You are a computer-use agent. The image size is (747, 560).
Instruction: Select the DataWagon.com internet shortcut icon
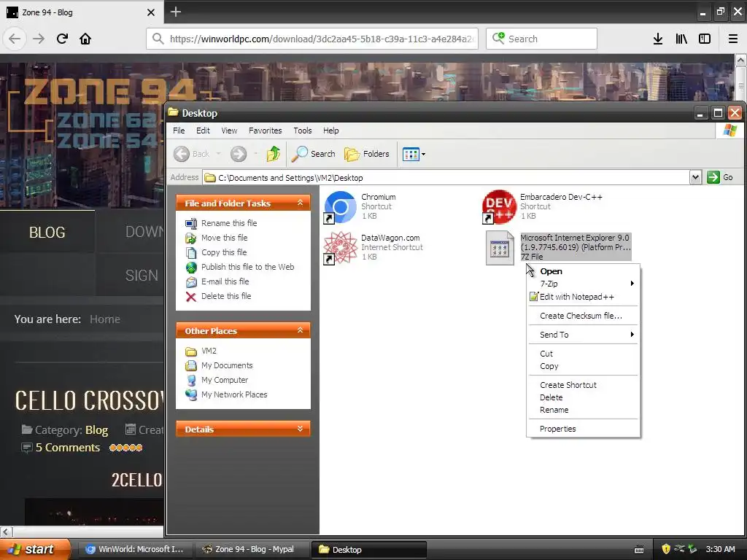(x=340, y=248)
